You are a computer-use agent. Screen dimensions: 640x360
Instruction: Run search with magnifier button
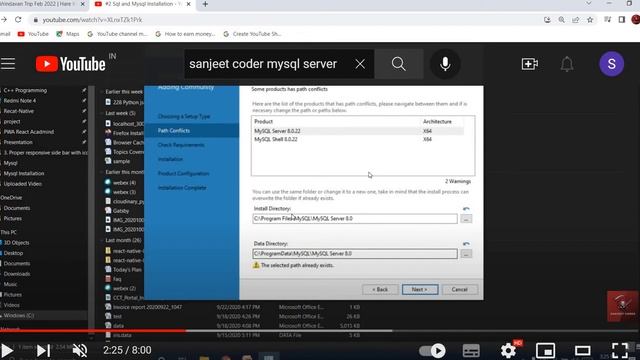399,64
